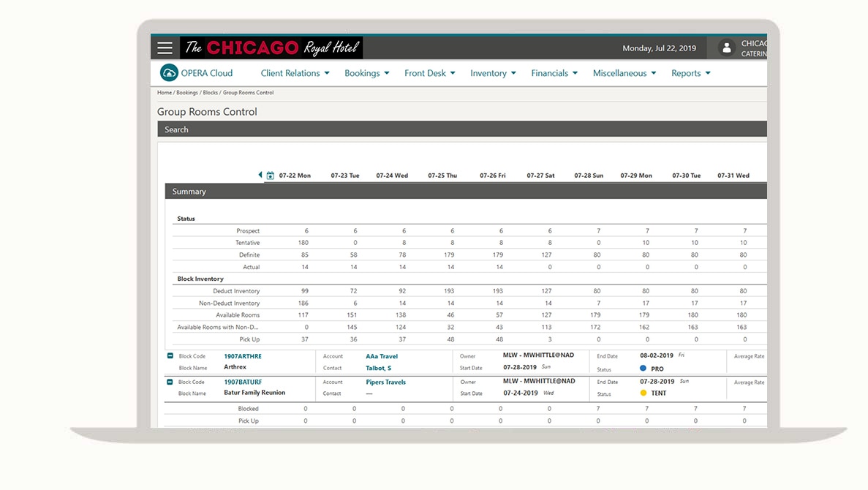The width and height of the screenshot is (868, 490).
Task: Open the Inventory menu
Action: coord(493,73)
